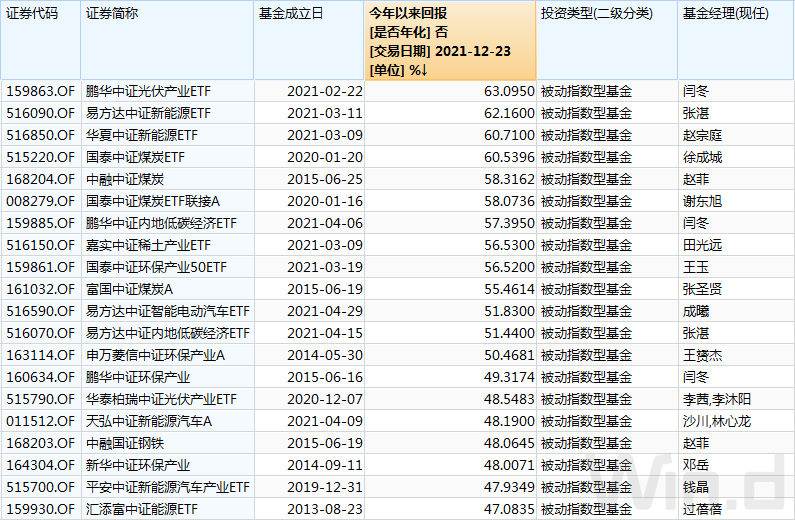Select managers 沙川,林心龙

point(716,421)
